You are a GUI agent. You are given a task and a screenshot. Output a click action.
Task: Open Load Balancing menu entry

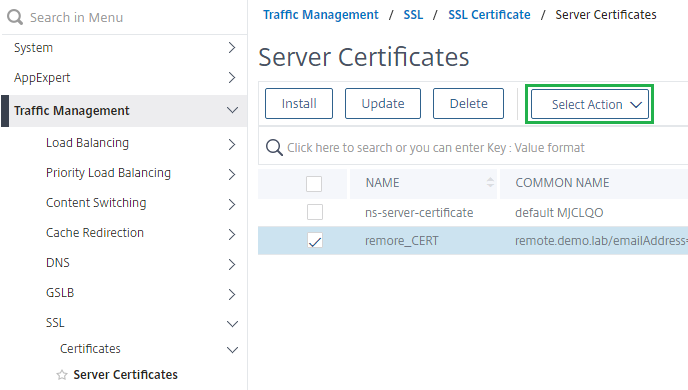coord(87,143)
